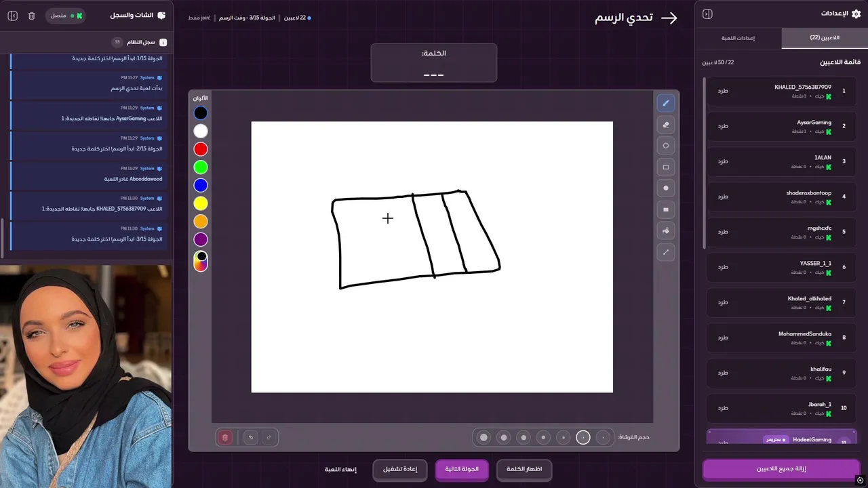The image size is (868, 488).
Task: Select the outlined circle shape tool
Action: click(x=665, y=146)
